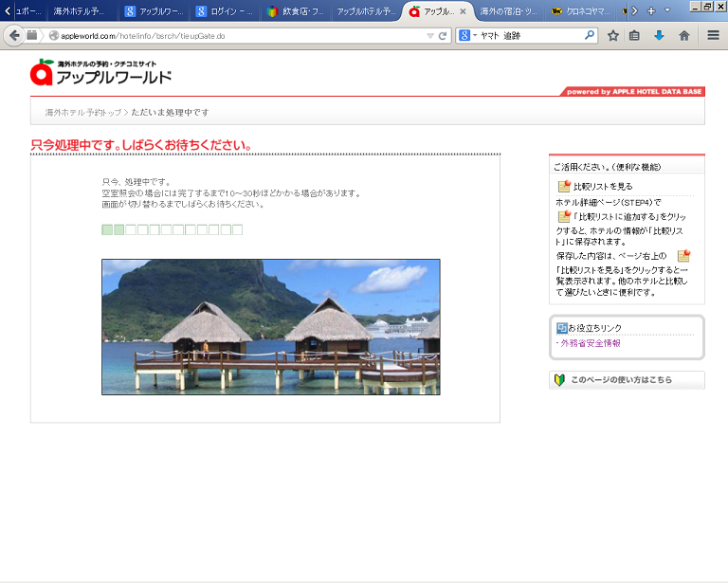Image resolution: width=728 pixels, height=583 pixels.
Task: Click the ただいま処理中です breadcrumb text
Action: (170, 112)
